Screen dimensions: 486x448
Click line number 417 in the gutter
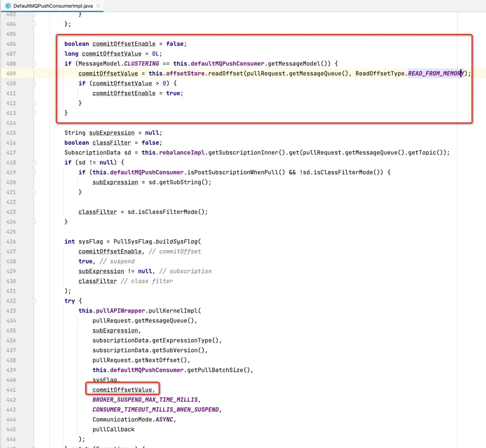(x=11, y=153)
